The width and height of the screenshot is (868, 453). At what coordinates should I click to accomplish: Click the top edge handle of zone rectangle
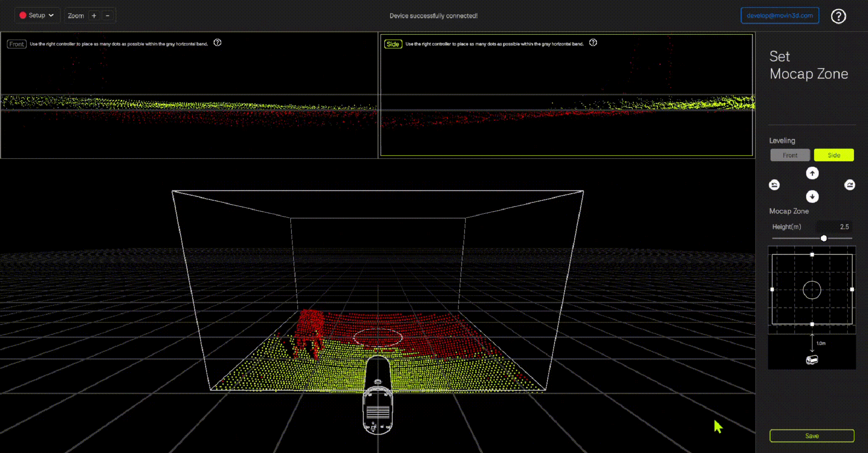click(x=812, y=255)
